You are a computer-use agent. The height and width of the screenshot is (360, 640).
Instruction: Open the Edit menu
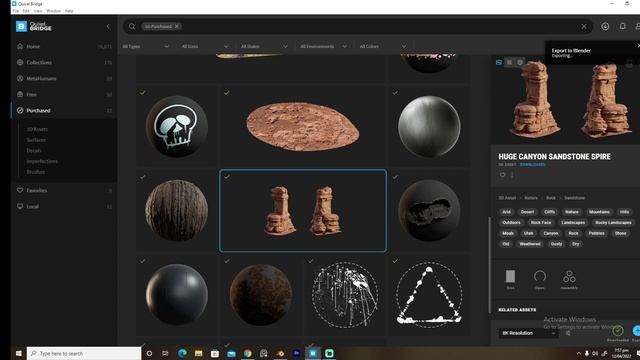pos(26,11)
